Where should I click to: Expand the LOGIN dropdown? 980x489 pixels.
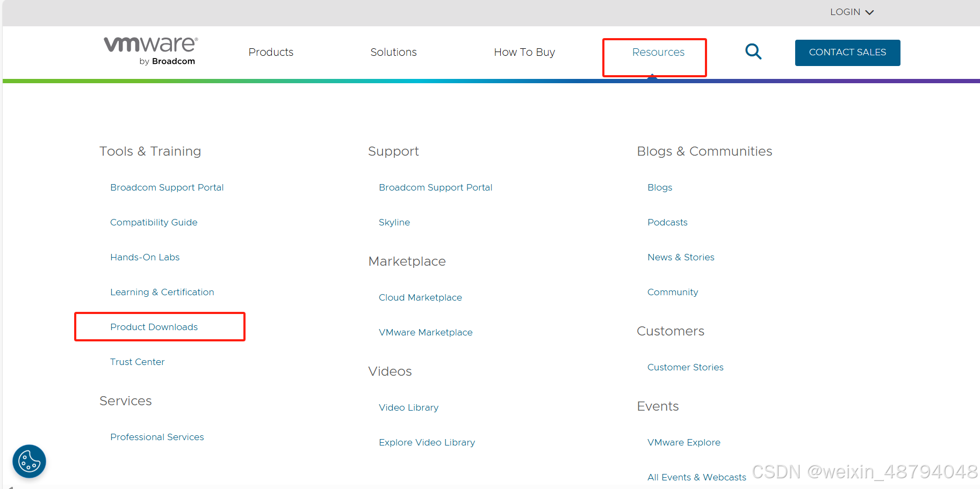pyautogui.click(x=852, y=12)
